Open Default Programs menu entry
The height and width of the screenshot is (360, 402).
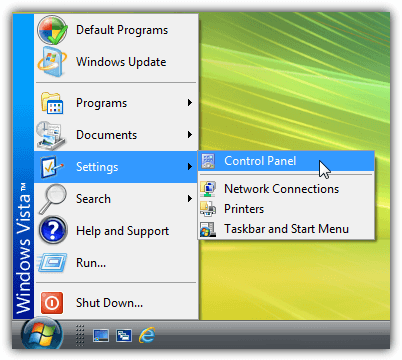[x=116, y=30]
